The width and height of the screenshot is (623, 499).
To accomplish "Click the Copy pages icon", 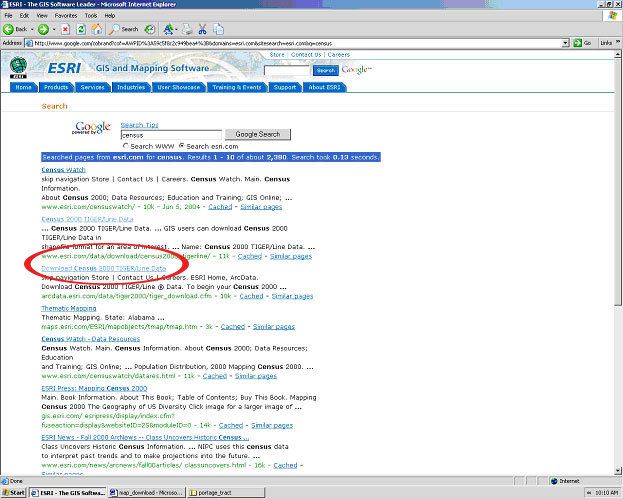I will (218, 29).
